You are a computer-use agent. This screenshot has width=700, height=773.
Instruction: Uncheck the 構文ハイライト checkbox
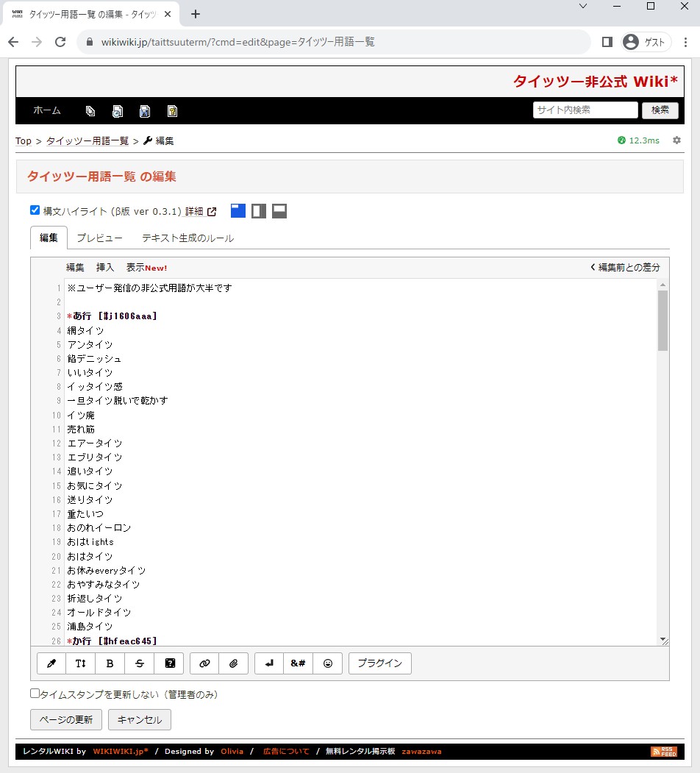pos(35,210)
